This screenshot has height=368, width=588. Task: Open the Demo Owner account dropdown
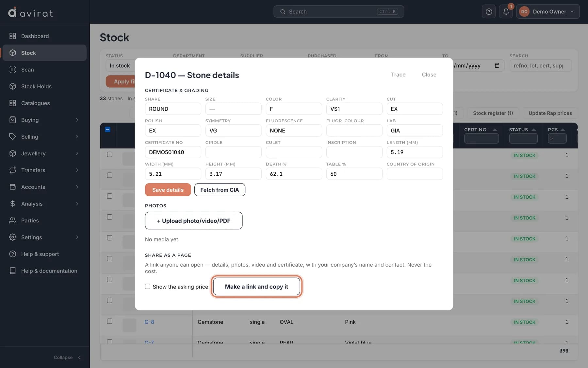(548, 12)
